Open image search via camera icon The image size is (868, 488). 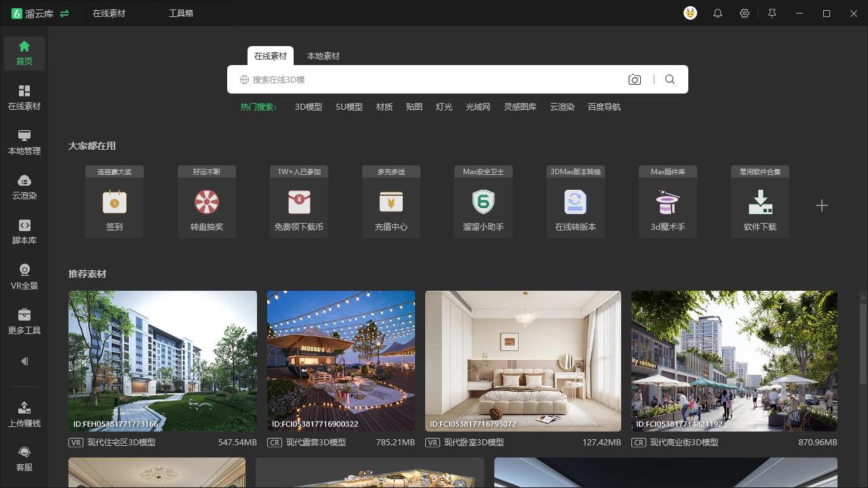coord(634,79)
